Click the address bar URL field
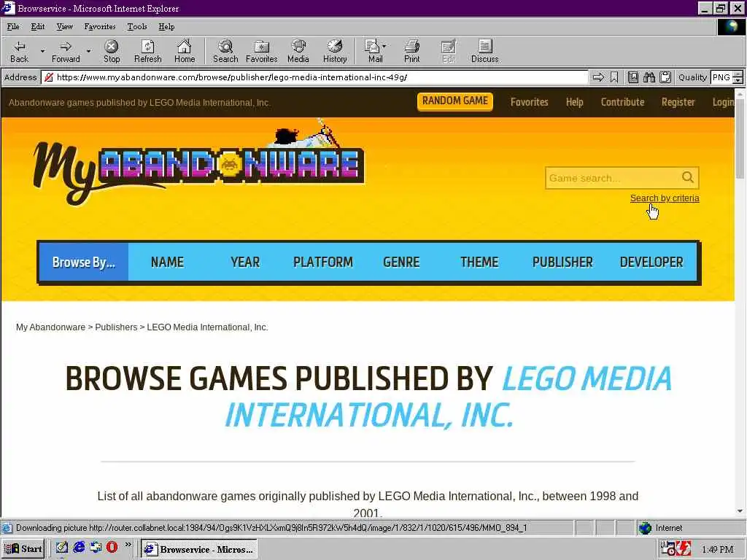747x560 pixels. [315, 77]
